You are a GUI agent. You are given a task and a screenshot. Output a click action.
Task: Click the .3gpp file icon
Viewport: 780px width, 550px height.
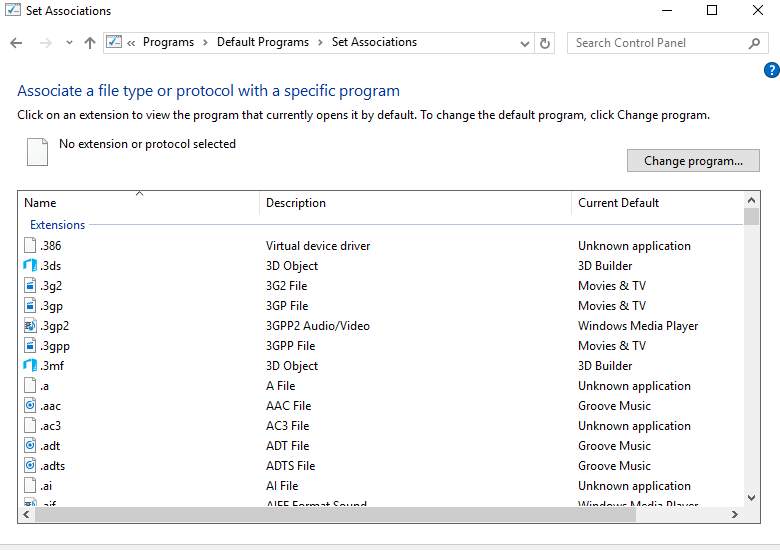(x=30, y=346)
